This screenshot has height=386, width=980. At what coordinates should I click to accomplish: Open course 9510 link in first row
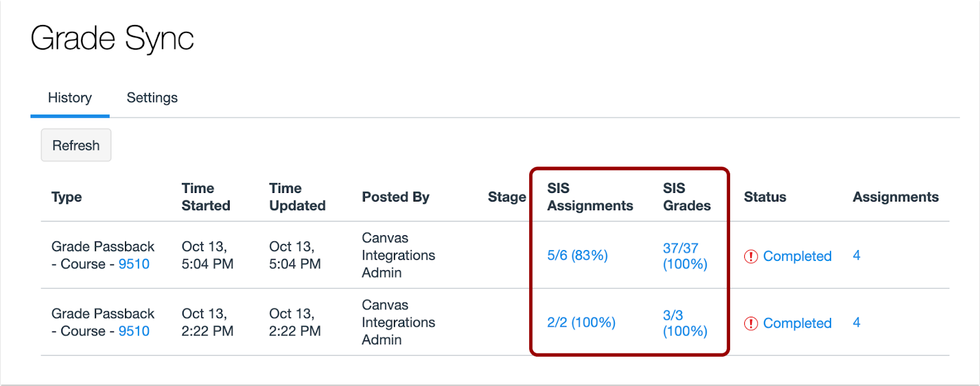135,264
